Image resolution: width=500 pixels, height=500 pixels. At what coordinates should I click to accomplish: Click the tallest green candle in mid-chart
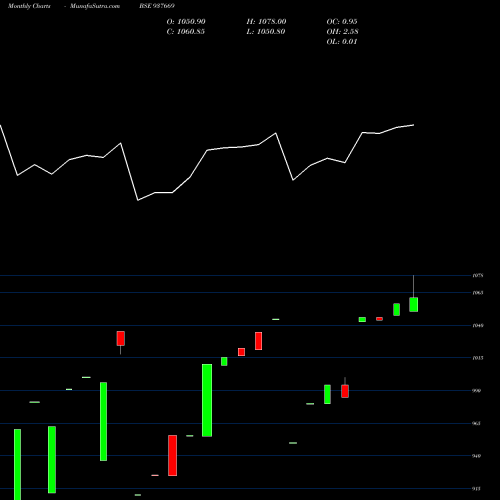(x=207, y=400)
